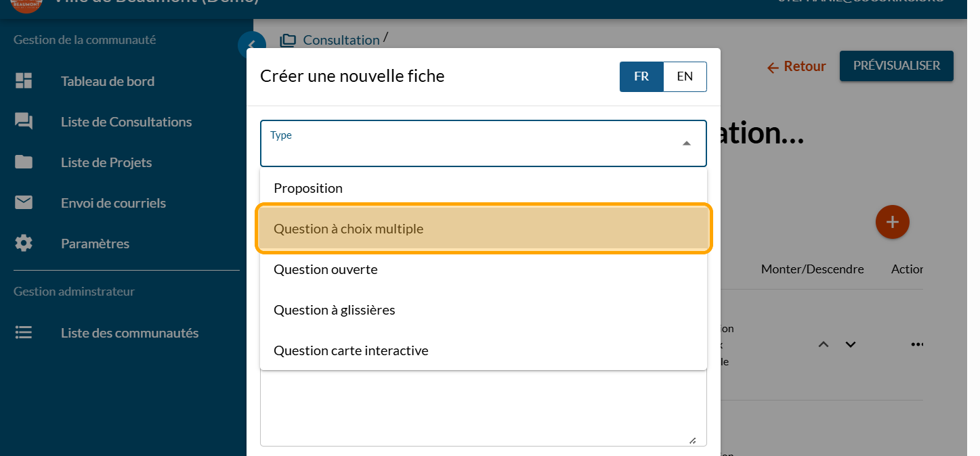The height and width of the screenshot is (456, 980).
Task: Choose Question à choix multiple option
Action: click(x=348, y=229)
